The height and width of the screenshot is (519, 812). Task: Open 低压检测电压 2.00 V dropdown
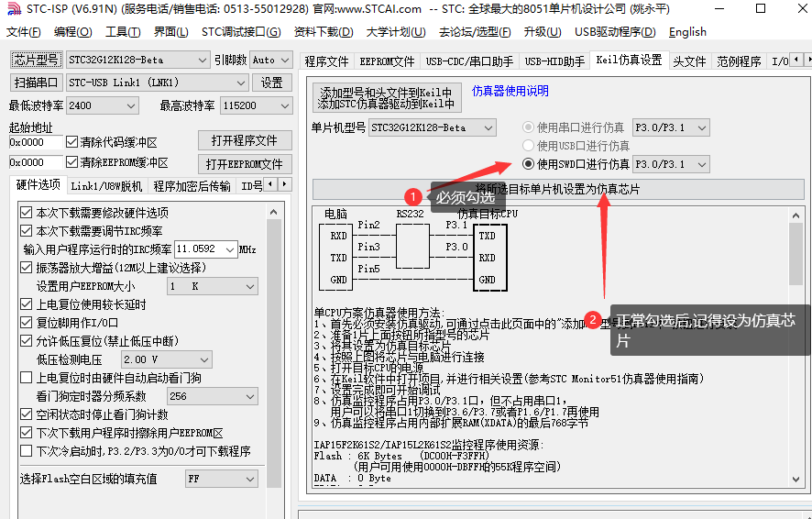point(166,359)
